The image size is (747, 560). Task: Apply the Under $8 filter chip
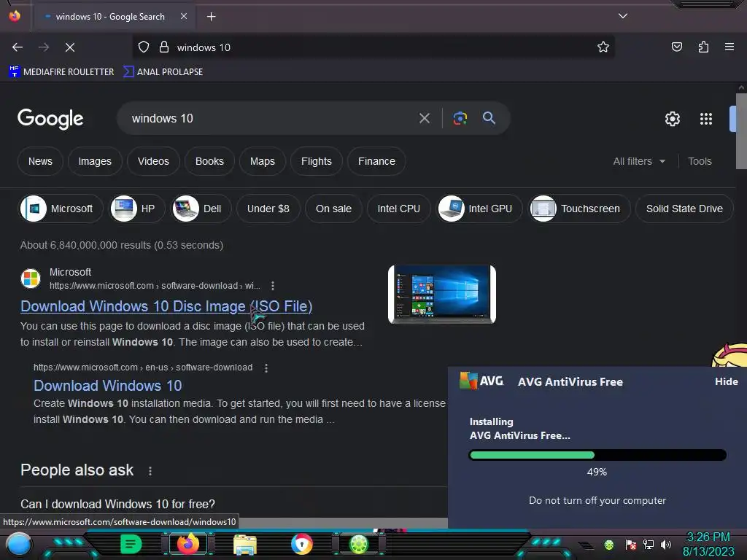pyautogui.click(x=268, y=209)
